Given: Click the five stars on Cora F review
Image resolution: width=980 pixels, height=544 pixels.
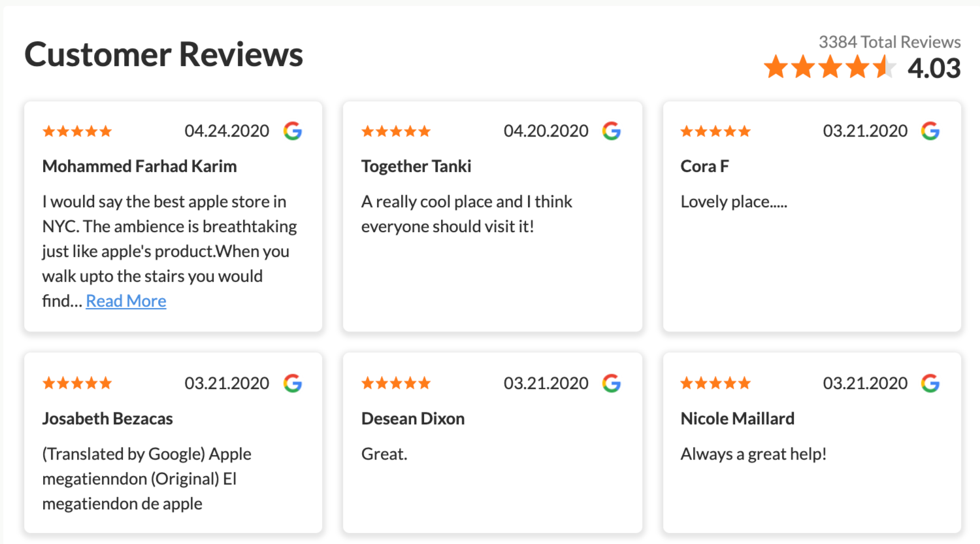Looking at the screenshot, I should pos(715,131).
